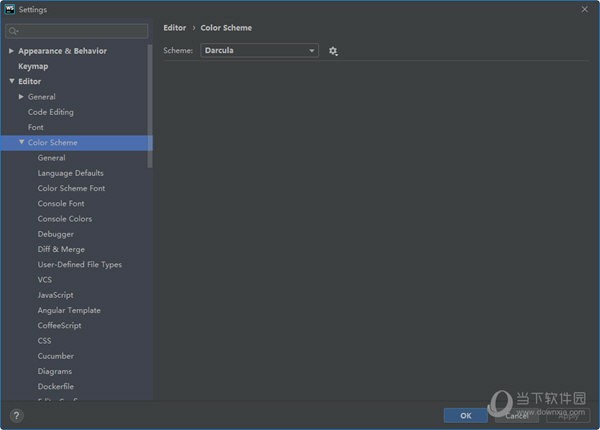Click Color Scheme in the breadcrumb
The height and width of the screenshot is (430, 600).
pos(226,28)
